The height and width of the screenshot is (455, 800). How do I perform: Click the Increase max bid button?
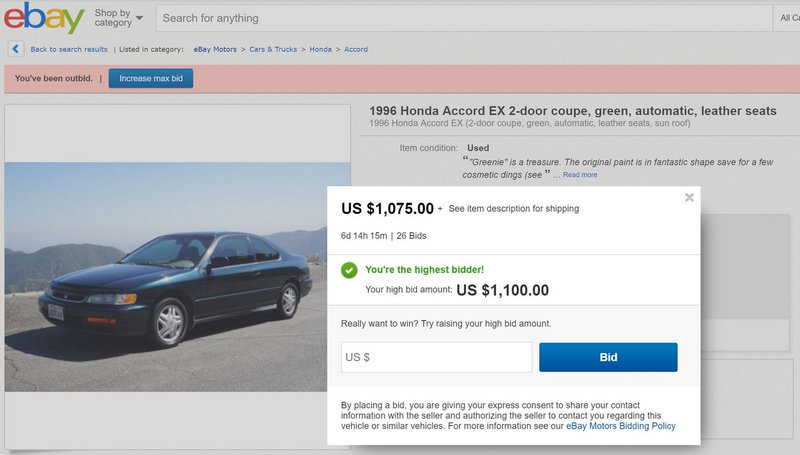[150, 78]
